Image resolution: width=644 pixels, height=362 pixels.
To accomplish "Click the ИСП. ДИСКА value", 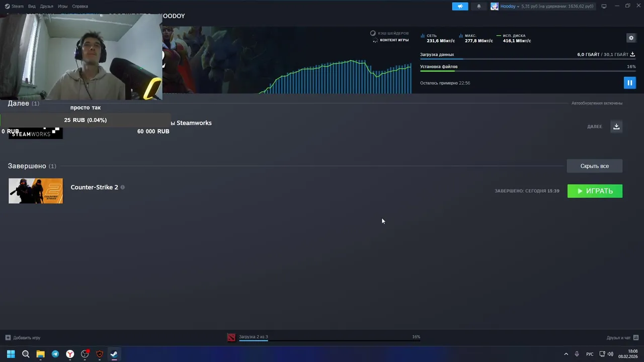I will [x=517, y=41].
